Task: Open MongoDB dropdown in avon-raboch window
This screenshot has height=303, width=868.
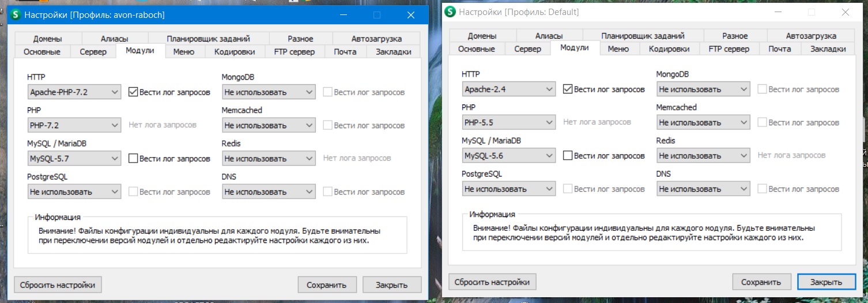Action: (x=268, y=92)
